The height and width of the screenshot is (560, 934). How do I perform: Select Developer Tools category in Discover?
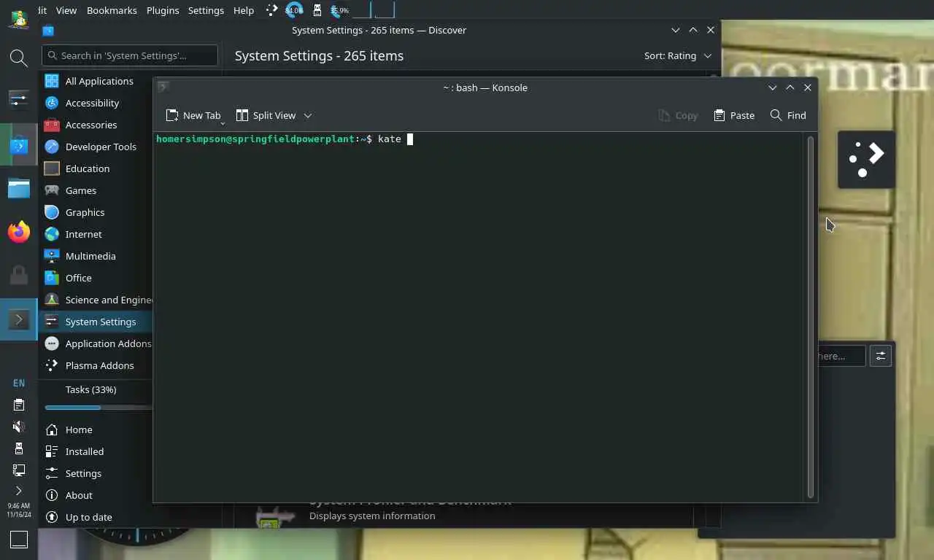[x=96, y=147]
